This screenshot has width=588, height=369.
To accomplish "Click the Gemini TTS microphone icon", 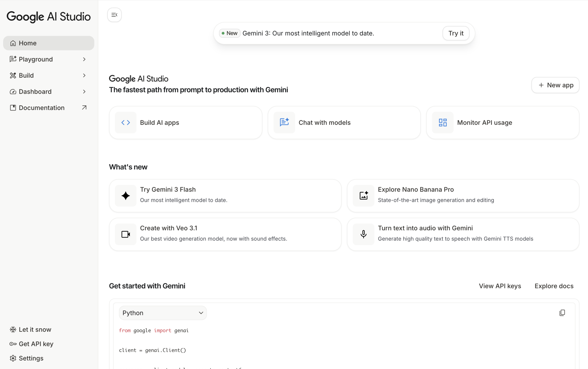I will (x=363, y=234).
